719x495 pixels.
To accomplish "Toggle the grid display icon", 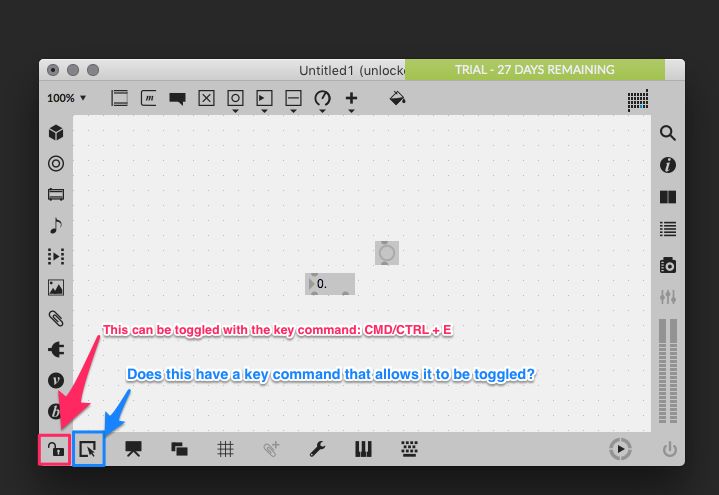I will 225,449.
